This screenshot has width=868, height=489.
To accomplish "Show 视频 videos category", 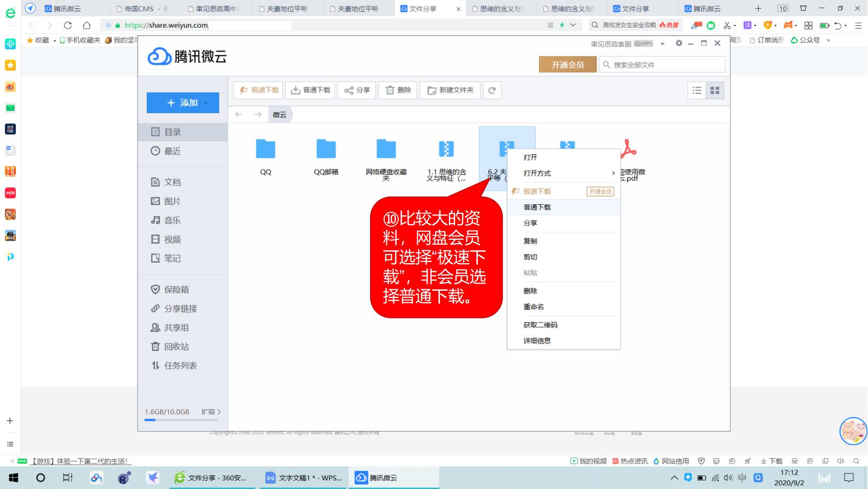I will pos(183,239).
